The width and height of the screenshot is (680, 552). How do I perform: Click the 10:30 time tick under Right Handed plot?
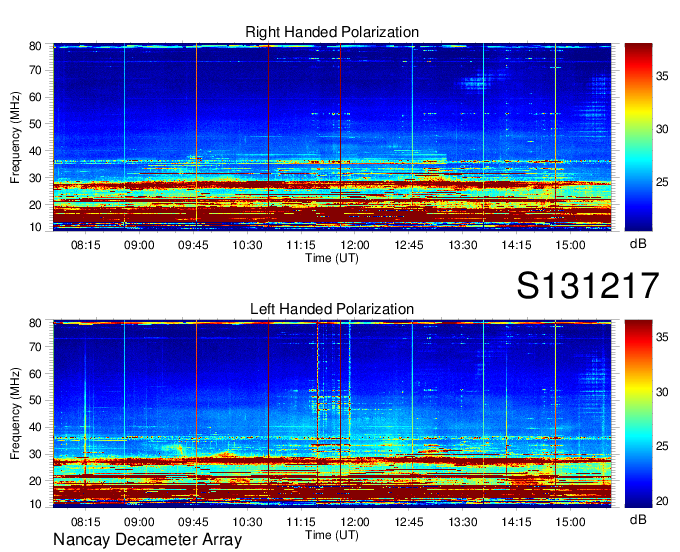pos(247,245)
